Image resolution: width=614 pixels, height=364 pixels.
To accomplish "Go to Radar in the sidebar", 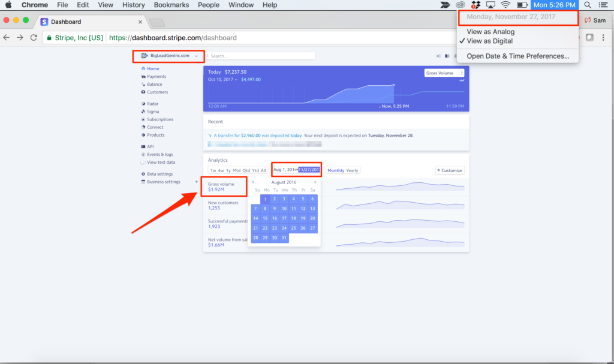I will click(152, 104).
